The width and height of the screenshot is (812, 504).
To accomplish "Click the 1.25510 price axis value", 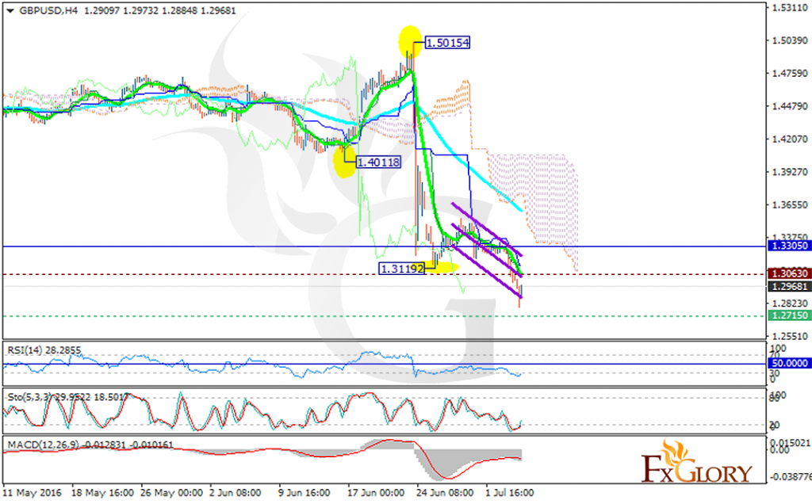I will pos(790,336).
